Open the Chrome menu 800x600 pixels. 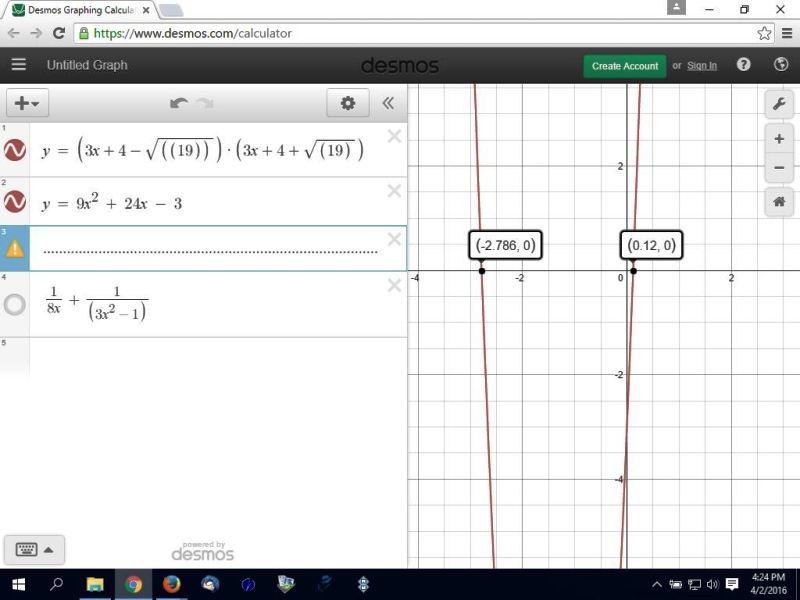(x=787, y=34)
